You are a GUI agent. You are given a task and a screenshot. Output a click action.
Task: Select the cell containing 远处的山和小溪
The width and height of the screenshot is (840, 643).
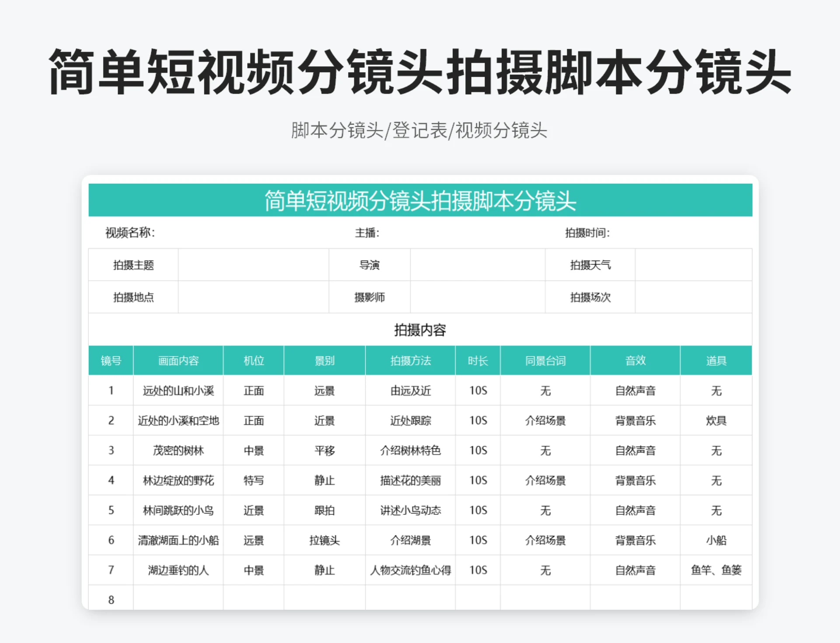coord(178,391)
